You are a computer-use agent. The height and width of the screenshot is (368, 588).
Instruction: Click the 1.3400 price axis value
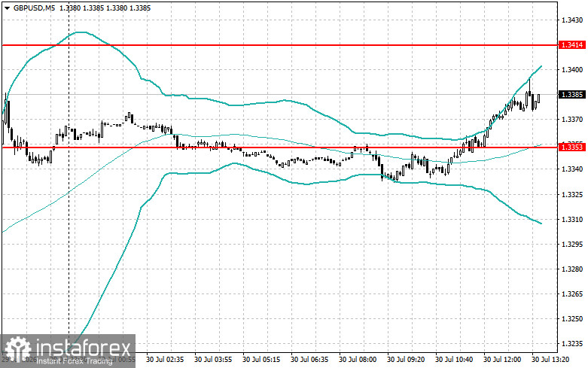point(572,70)
